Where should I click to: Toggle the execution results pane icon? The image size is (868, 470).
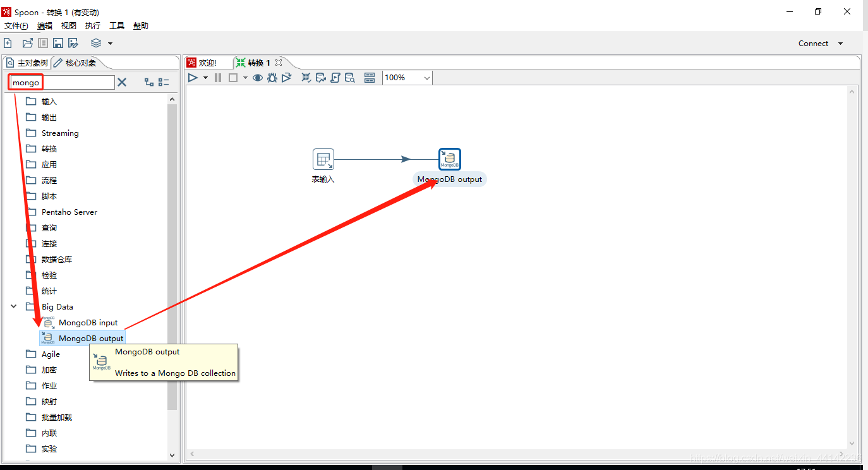(370, 78)
